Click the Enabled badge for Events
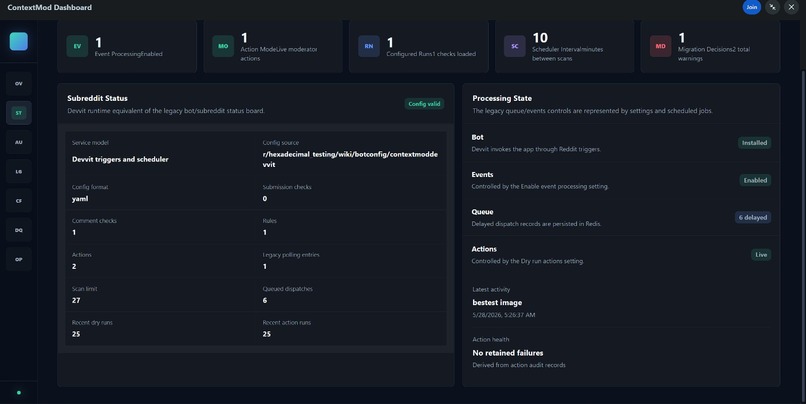 click(755, 180)
